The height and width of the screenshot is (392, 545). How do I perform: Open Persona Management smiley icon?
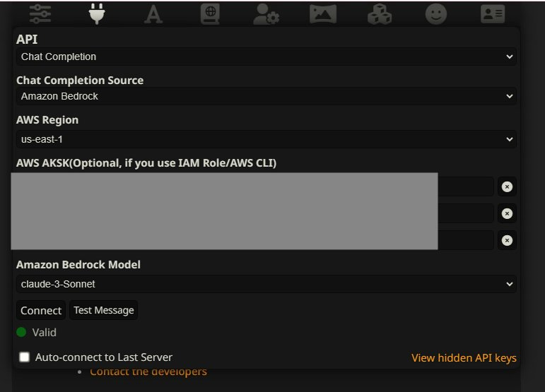pyautogui.click(x=436, y=14)
